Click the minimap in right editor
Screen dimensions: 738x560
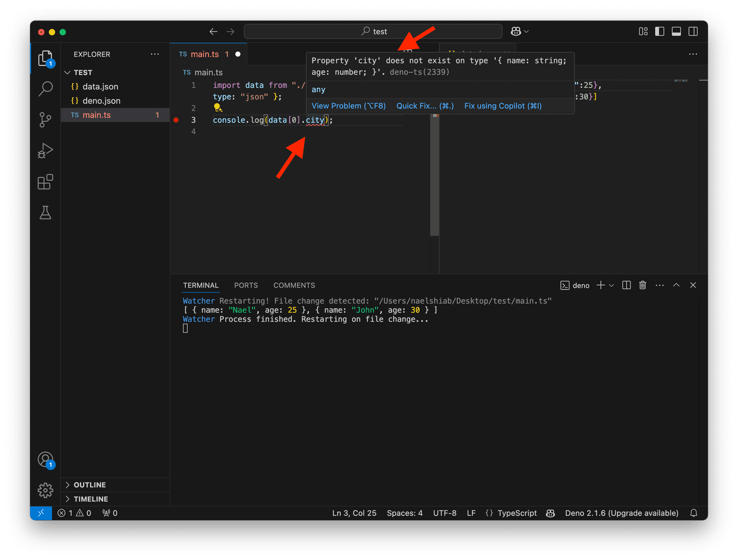point(680,81)
